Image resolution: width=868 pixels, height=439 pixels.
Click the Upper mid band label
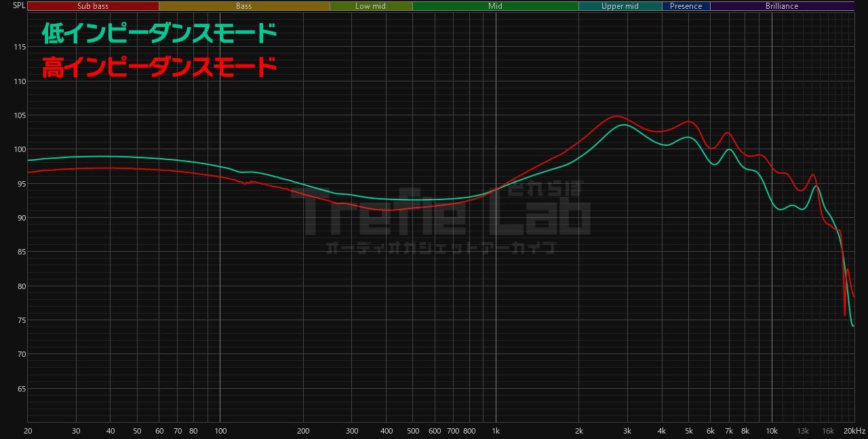(620, 6)
